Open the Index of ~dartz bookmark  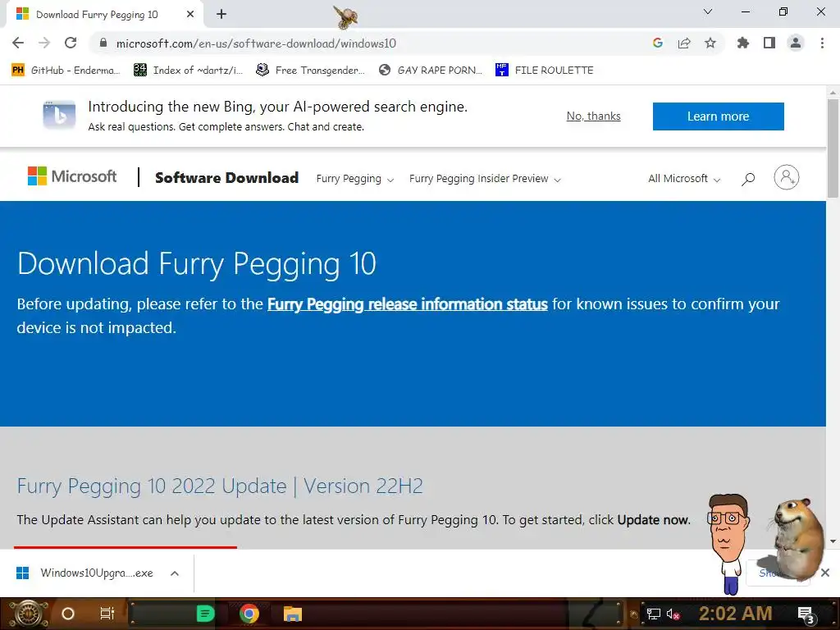188,70
